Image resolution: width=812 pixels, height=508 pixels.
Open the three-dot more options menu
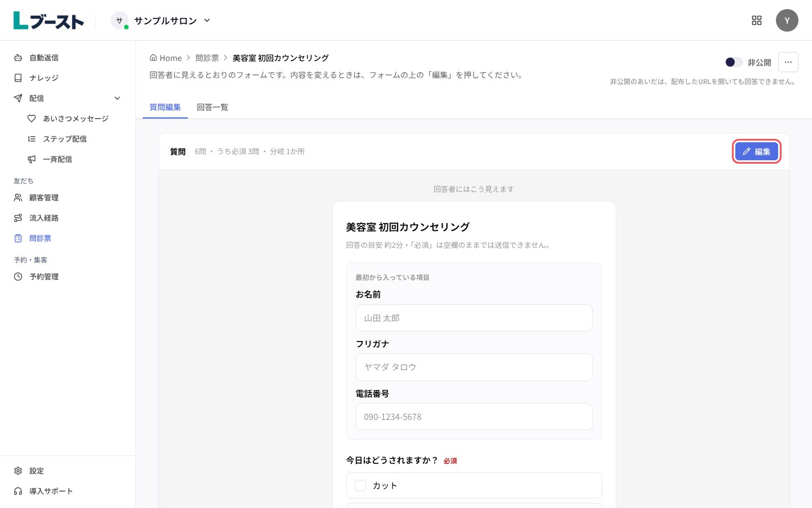click(x=788, y=62)
